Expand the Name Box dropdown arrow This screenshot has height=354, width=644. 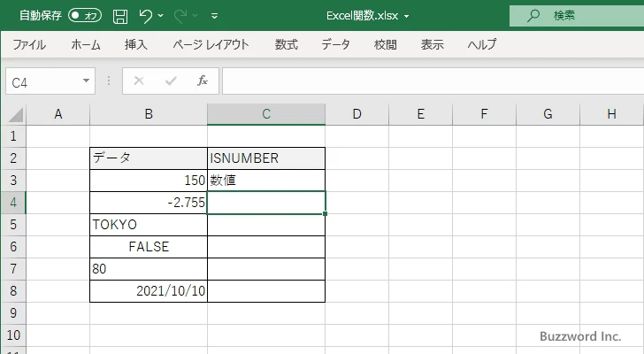[x=87, y=81]
